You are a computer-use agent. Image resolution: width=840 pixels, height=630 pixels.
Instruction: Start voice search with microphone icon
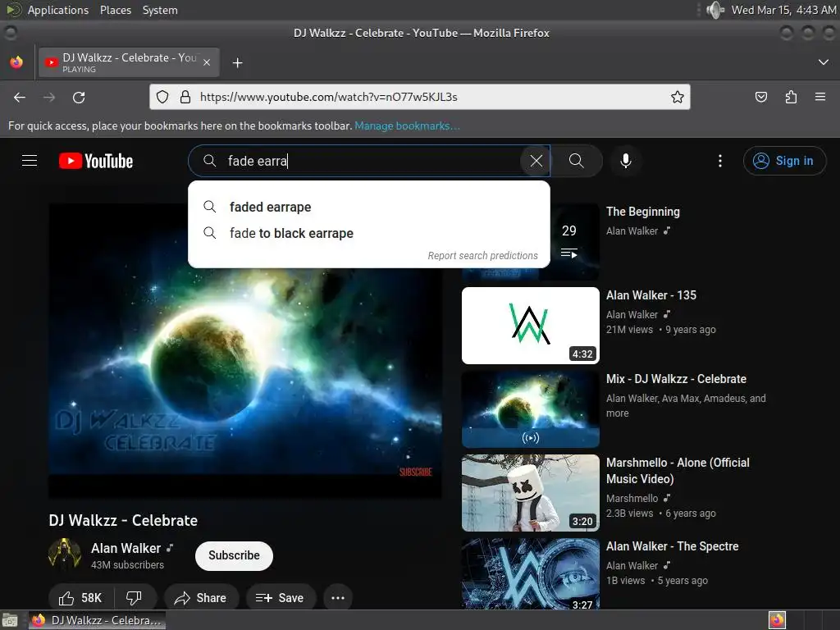[625, 161]
